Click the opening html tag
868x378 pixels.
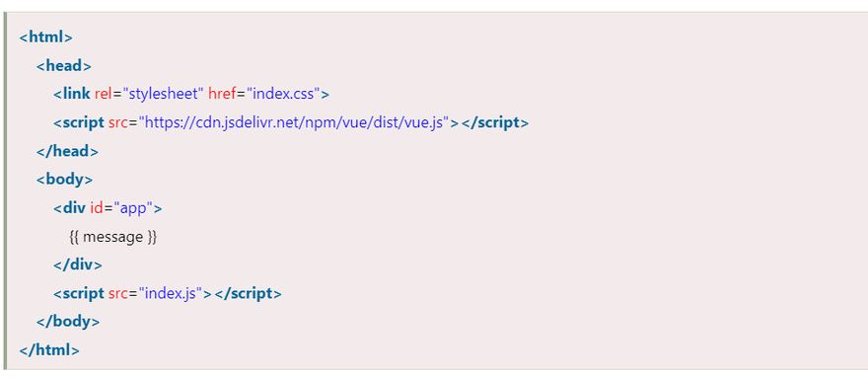point(46,38)
